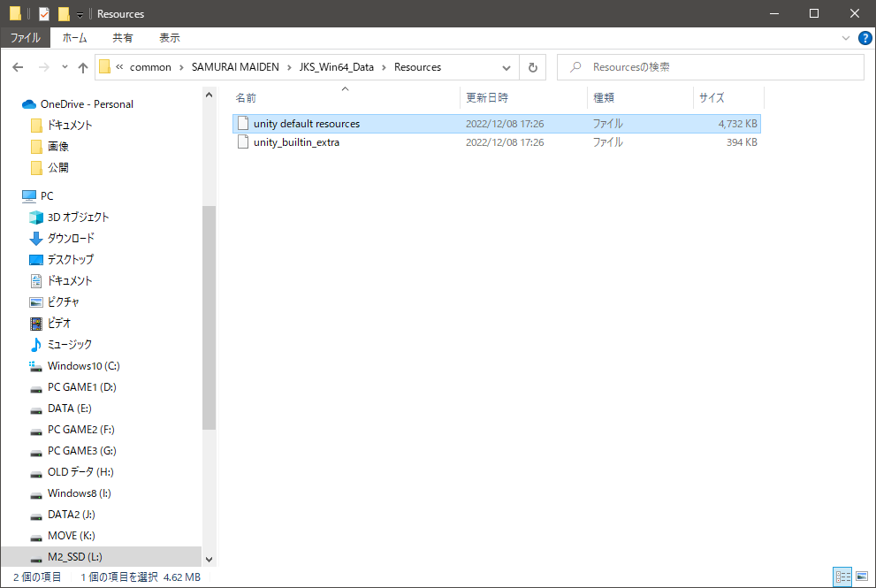The width and height of the screenshot is (876, 588).
Task: Click the common breadcrumb segment
Action: [150, 67]
